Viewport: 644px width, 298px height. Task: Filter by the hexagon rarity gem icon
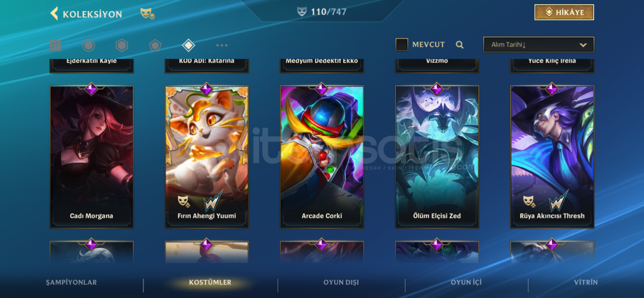[122, 45]
